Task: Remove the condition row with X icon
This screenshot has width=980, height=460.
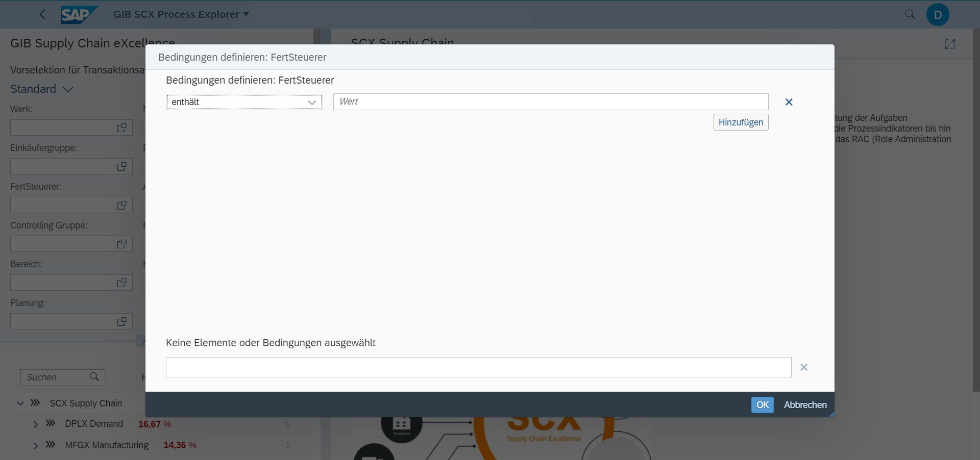Action: (x=789, y=102)
